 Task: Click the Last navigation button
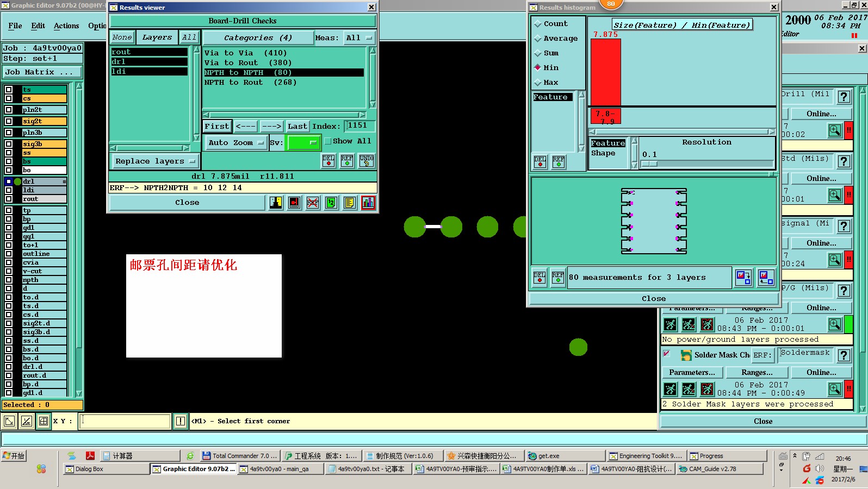click(x=297, y=127)
